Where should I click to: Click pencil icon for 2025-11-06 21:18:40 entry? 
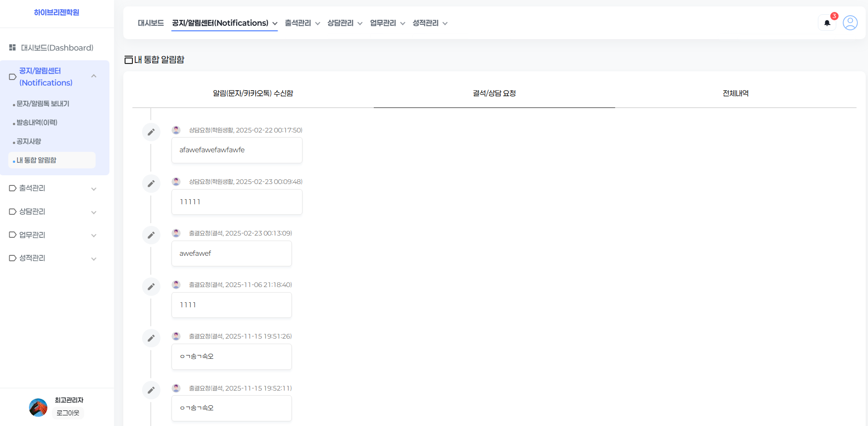tap(151, 287)
